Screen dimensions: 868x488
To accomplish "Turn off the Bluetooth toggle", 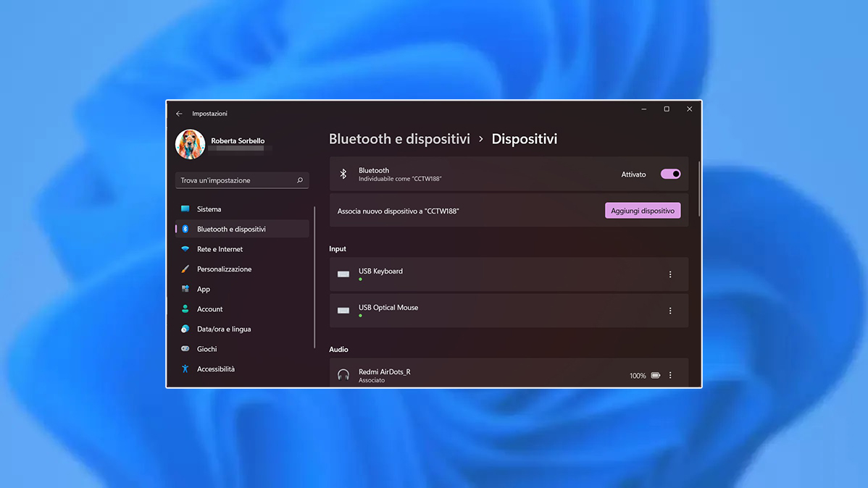I will [x=670, y=174].
